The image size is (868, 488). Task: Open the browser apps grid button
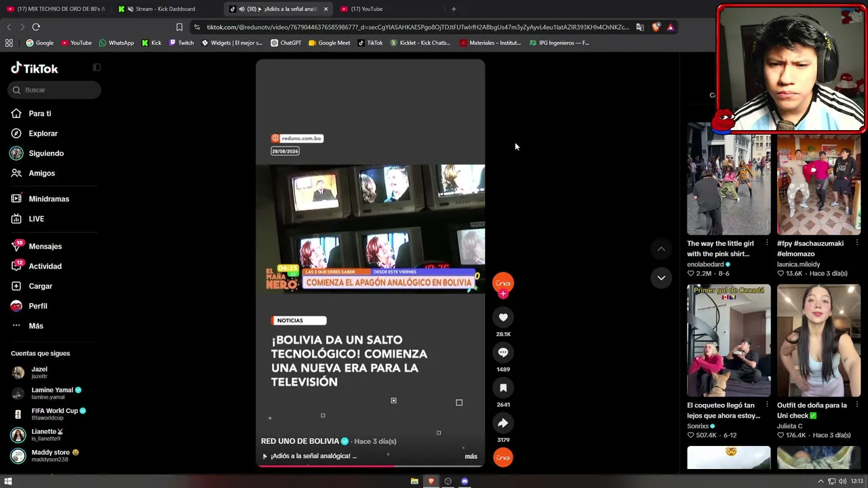[x=9, y=43]
